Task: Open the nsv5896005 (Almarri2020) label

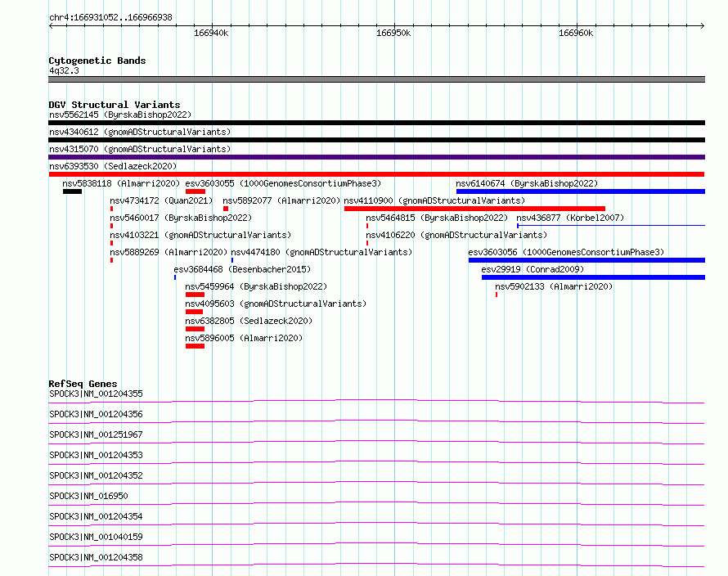Action: (x=244, y=338)
